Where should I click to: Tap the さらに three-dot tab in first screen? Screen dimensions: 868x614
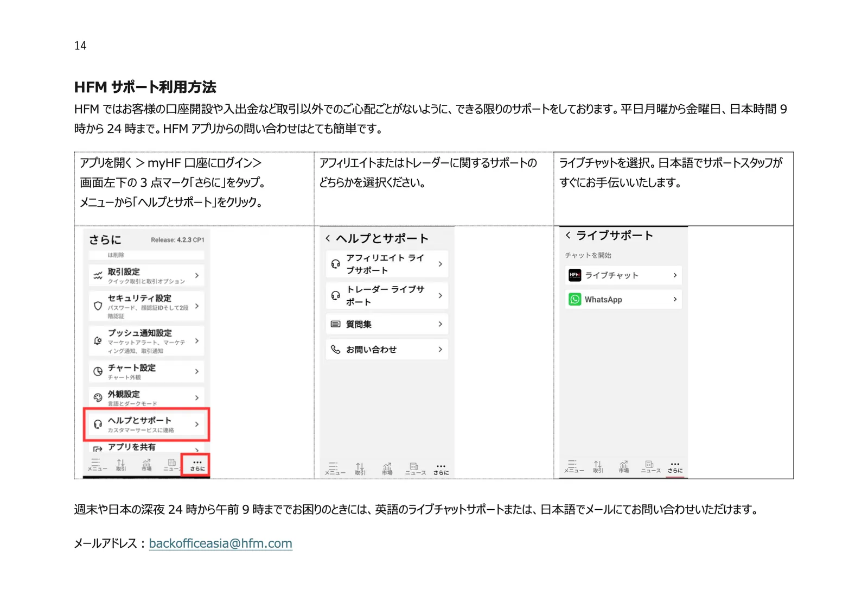pos(197,465)
